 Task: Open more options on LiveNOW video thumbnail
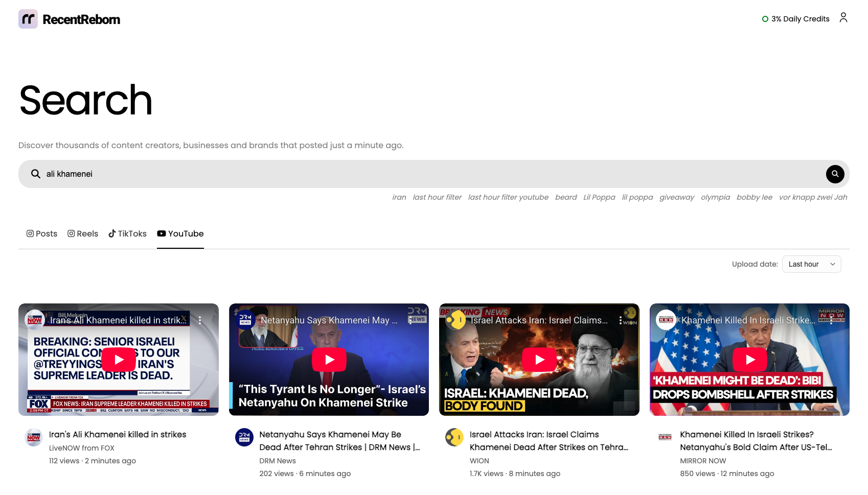(200, 320)
